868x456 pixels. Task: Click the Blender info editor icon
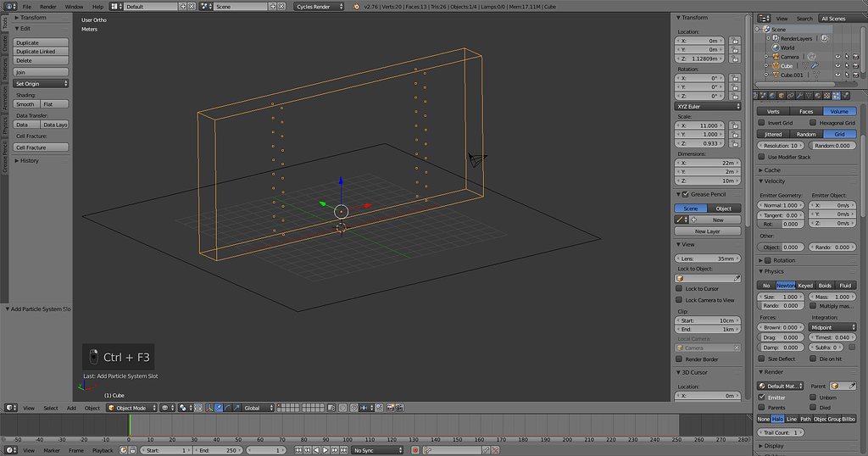click(10, 7)
